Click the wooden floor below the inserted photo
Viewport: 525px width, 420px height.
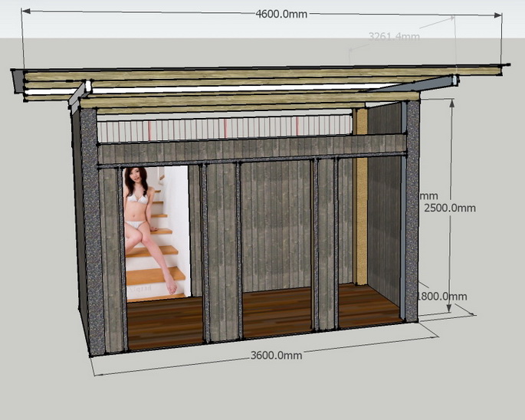coord(164,320)
